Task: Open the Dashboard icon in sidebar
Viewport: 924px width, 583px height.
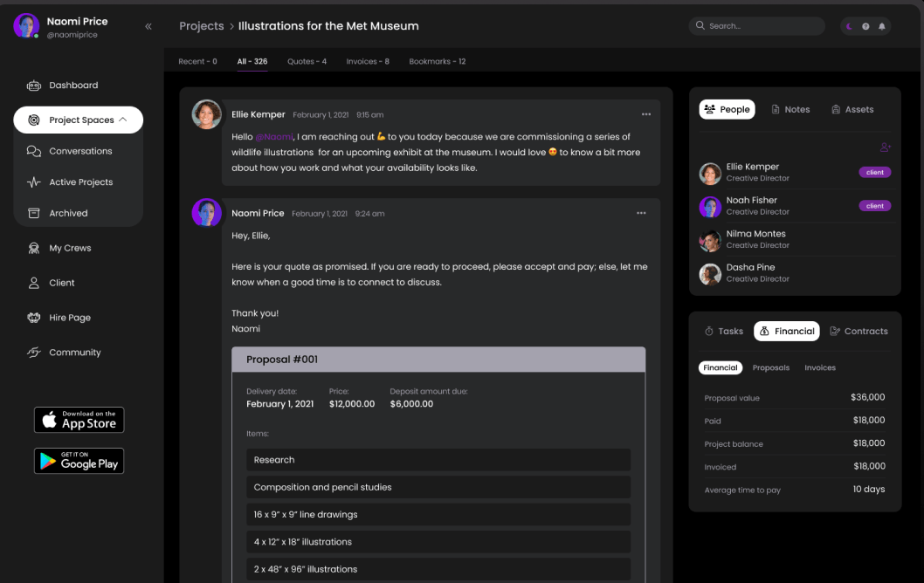Action: [x=34, y=86]
